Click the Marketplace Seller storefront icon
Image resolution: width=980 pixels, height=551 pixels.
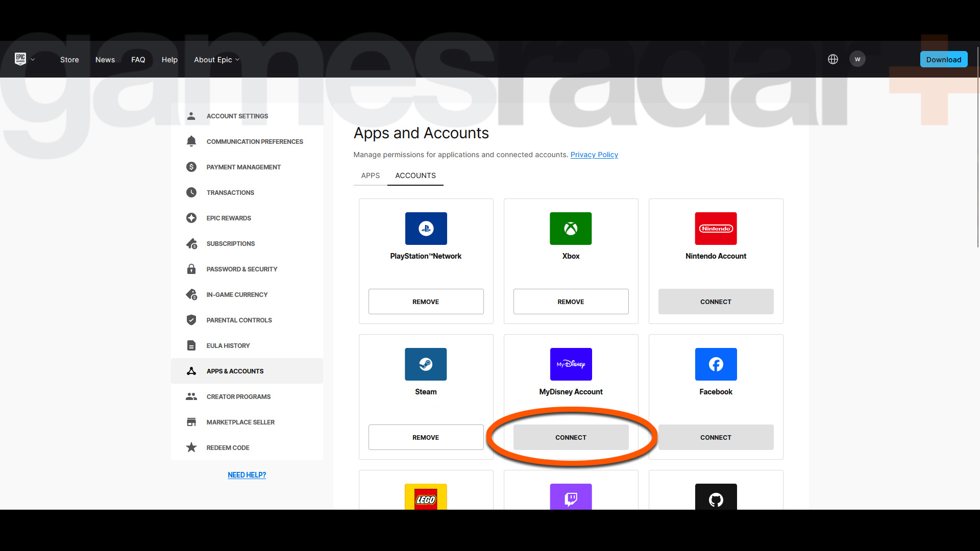(x=191, y=422)
